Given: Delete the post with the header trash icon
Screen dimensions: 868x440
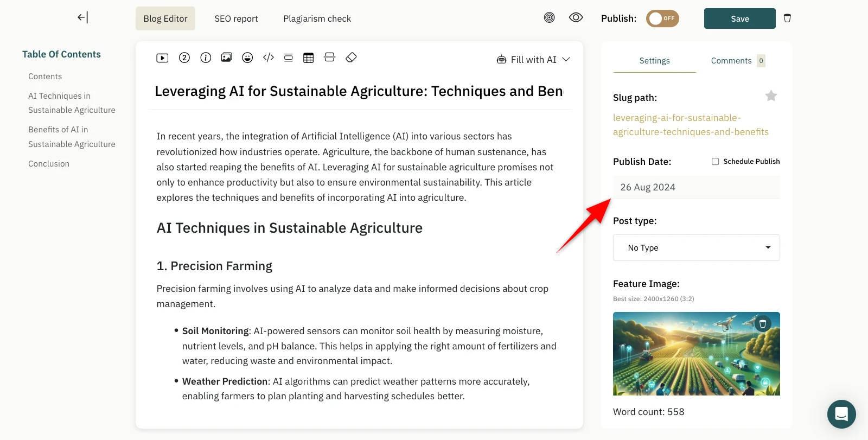Looking at the screenshot, I should [787, 18].
